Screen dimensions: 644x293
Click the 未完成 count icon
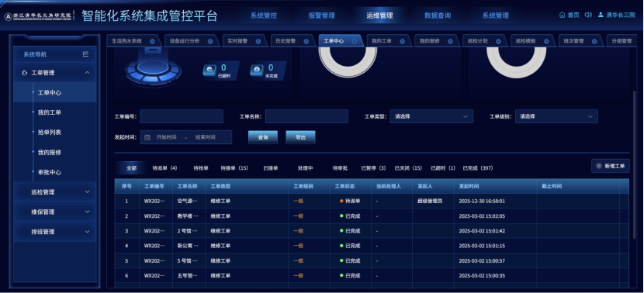[257, 71]
